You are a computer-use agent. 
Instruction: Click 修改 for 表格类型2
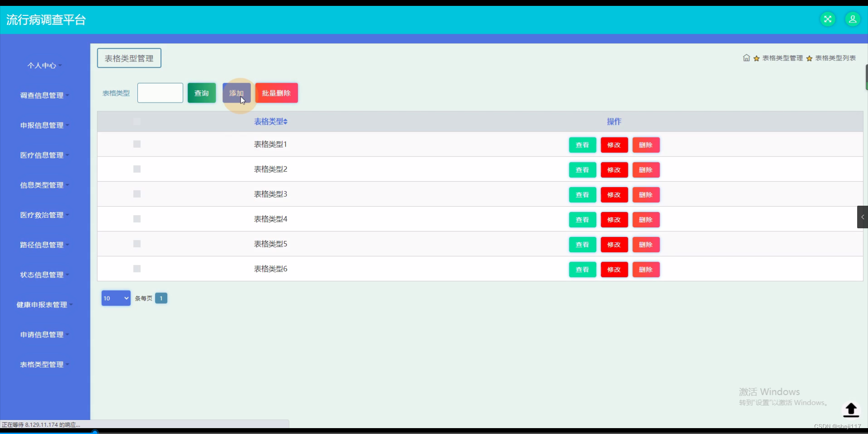click(x=614, y=170)
